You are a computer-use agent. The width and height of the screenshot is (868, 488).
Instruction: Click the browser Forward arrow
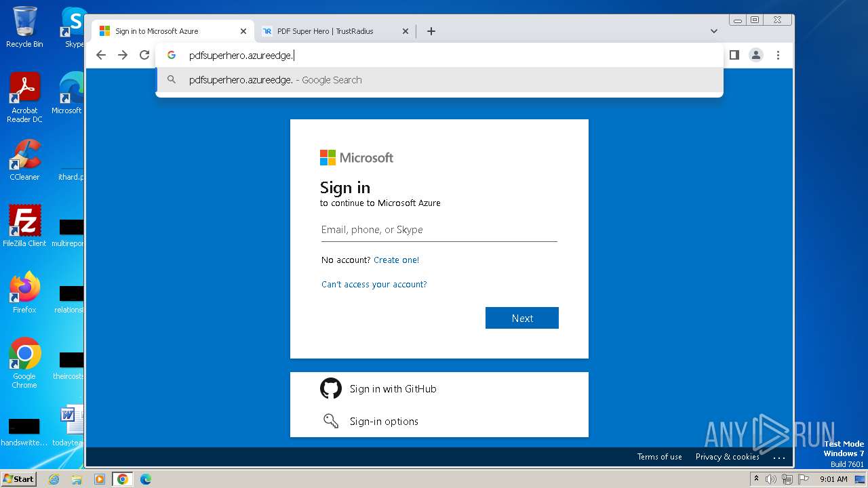point(123,55)
